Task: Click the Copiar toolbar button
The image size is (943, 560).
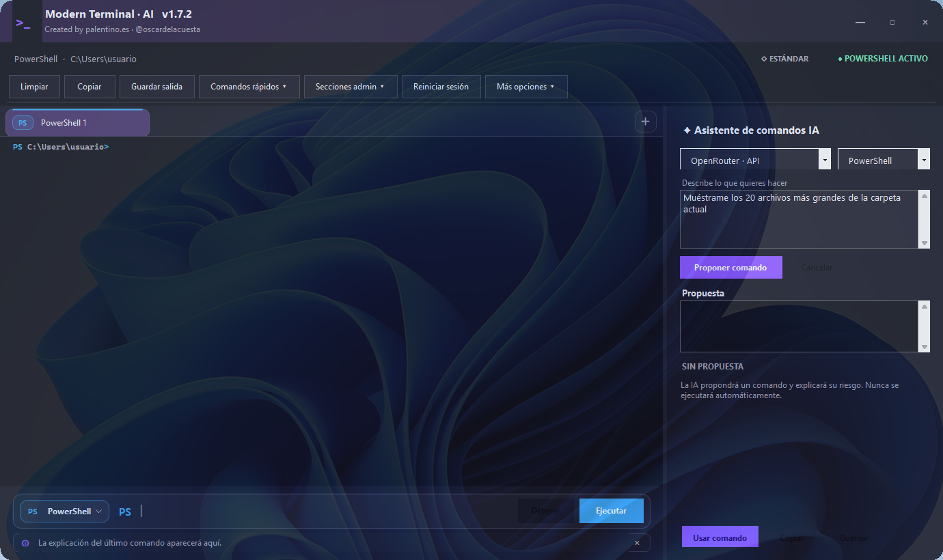Action: pyautogui.click(x=90, y=87)
